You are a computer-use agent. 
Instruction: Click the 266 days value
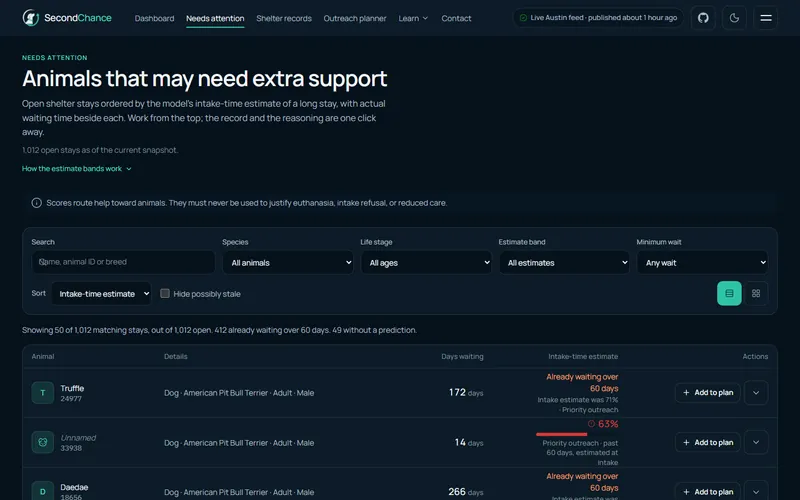466,492
